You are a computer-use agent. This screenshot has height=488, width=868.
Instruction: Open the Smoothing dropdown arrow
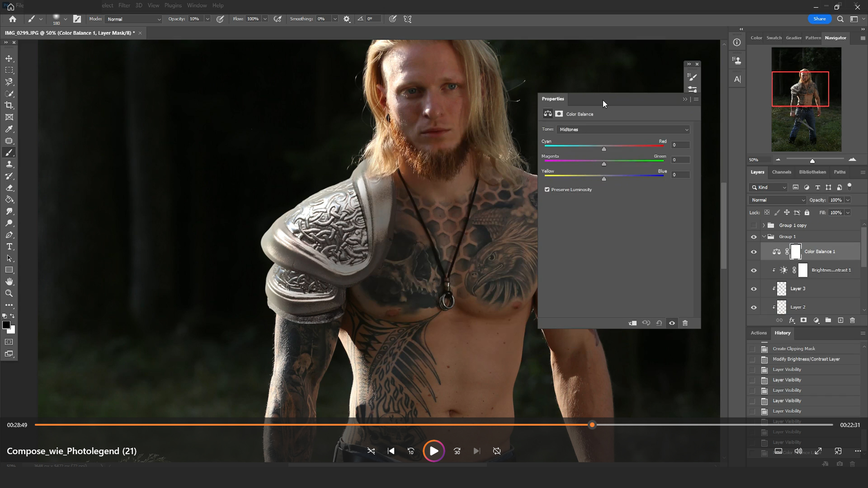[335, 19]
